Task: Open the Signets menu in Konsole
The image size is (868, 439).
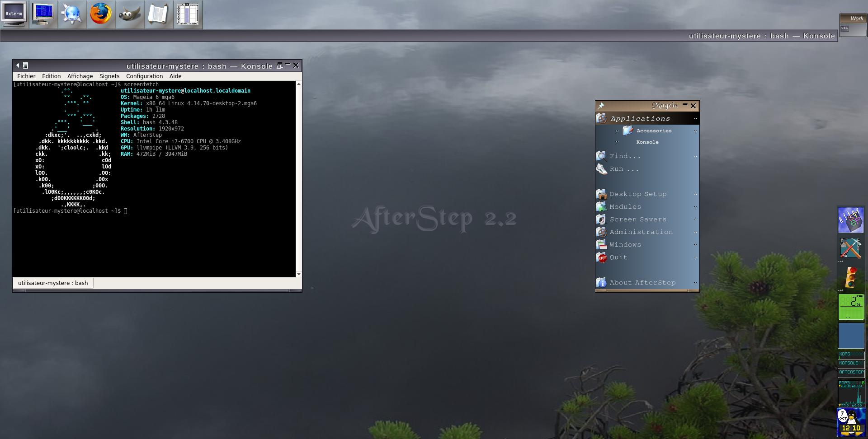Action: 109,76
